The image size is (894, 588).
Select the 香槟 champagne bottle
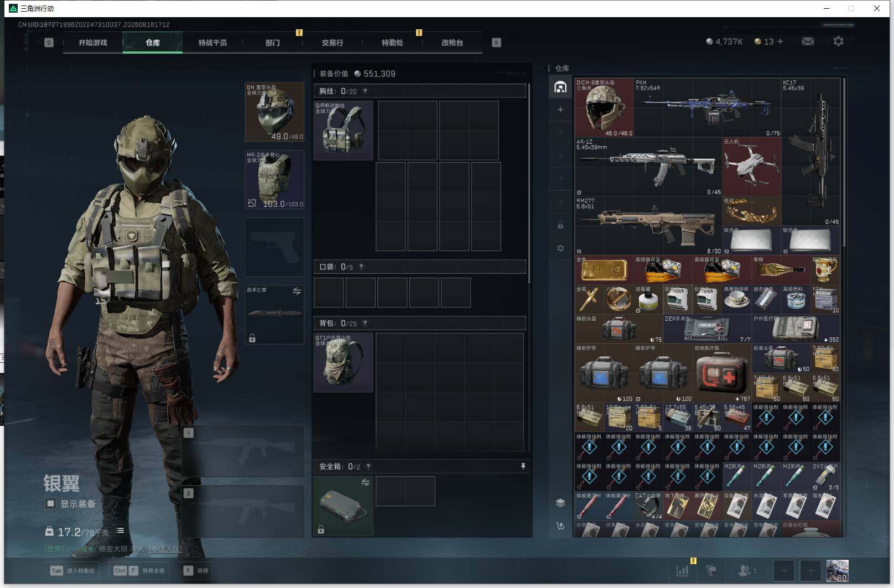coord(781,270)
